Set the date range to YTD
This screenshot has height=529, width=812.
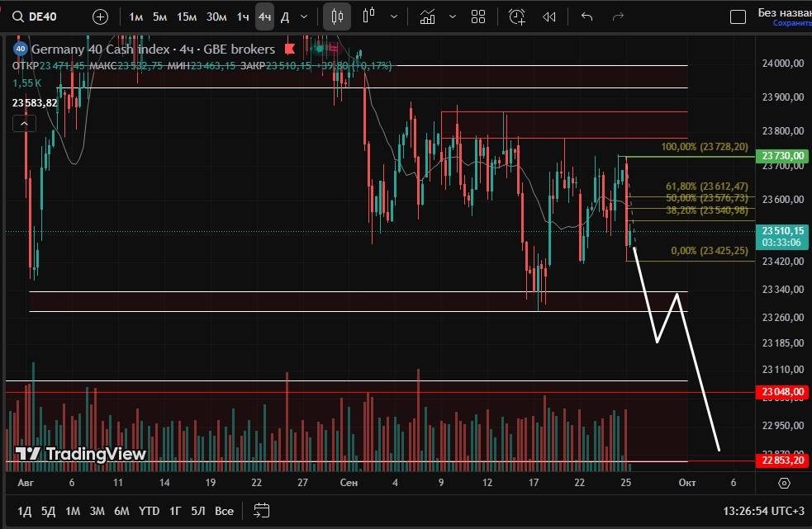point(149,511)
